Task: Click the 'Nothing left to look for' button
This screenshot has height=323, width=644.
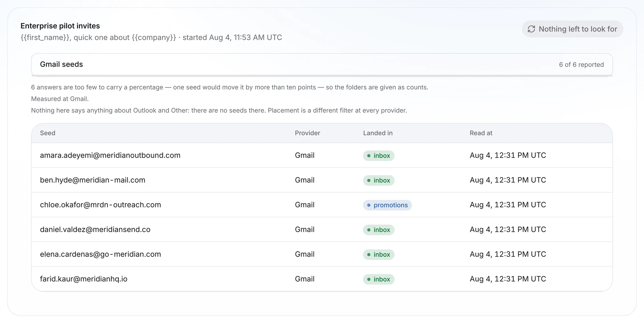Action: [x=572, y=29]
